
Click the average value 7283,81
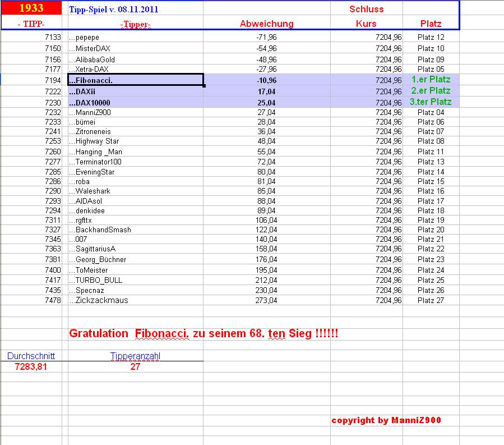(x=31, y=366)
